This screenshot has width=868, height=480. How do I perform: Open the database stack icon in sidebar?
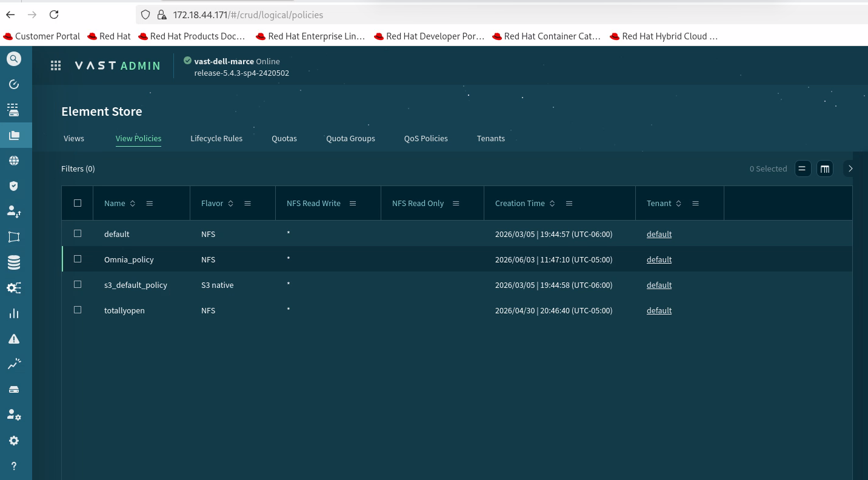[14, 262]
